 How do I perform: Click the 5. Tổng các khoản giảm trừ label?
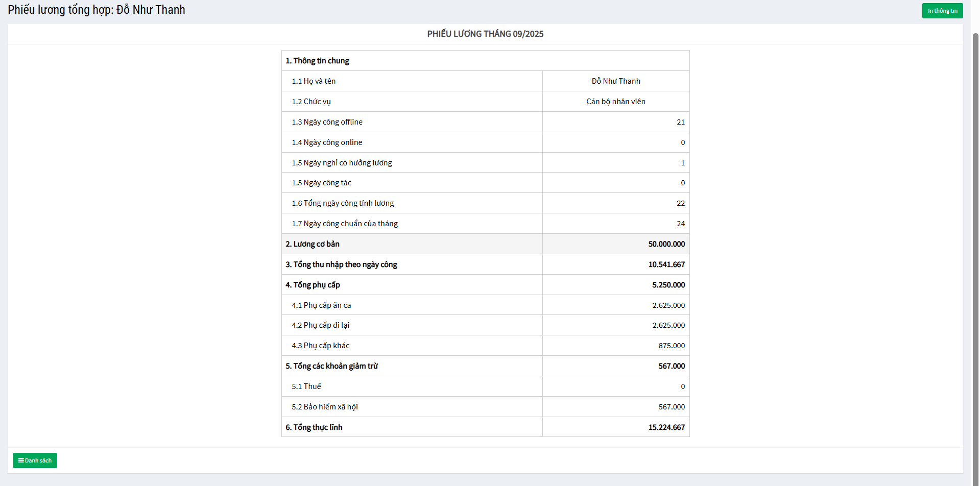coord(331,366)
